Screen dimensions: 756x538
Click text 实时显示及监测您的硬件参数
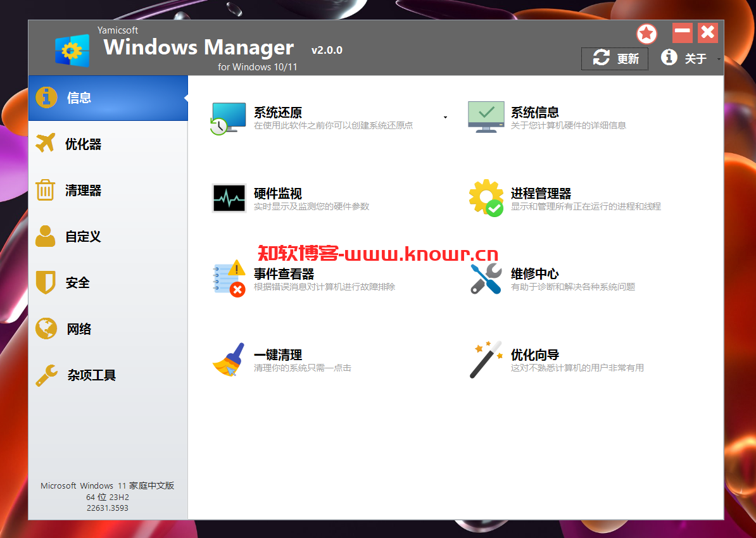tap(312, 206)
